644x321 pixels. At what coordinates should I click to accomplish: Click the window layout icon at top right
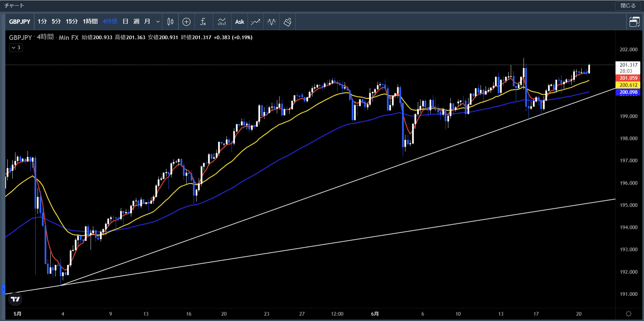[x=634, y=22]
